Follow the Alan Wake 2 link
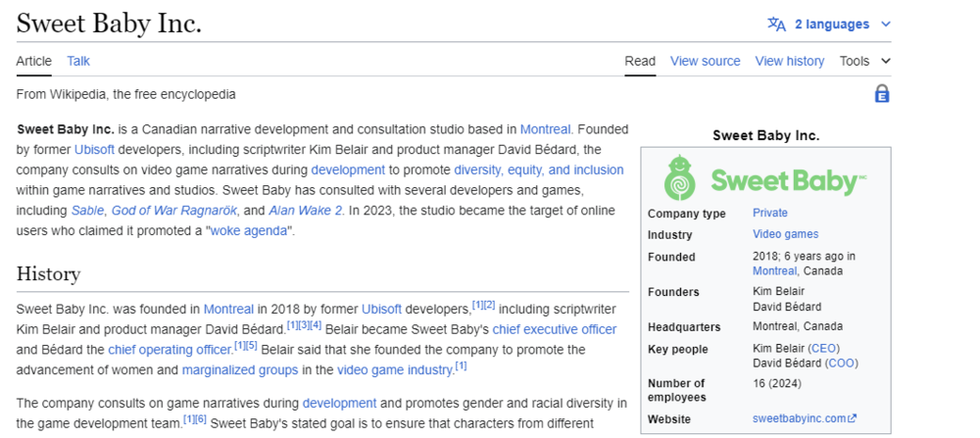This screenshot has width=980, height=438. tap(304, 211)
